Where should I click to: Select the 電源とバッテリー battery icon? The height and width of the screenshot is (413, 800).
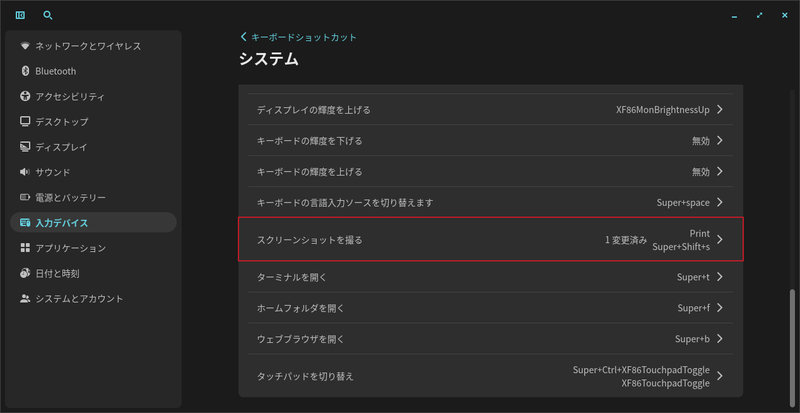click(25, 198)
